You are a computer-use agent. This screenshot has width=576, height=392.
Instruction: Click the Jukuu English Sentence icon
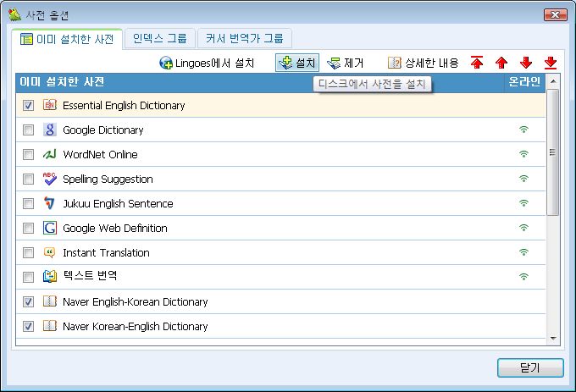pos(50,203)
